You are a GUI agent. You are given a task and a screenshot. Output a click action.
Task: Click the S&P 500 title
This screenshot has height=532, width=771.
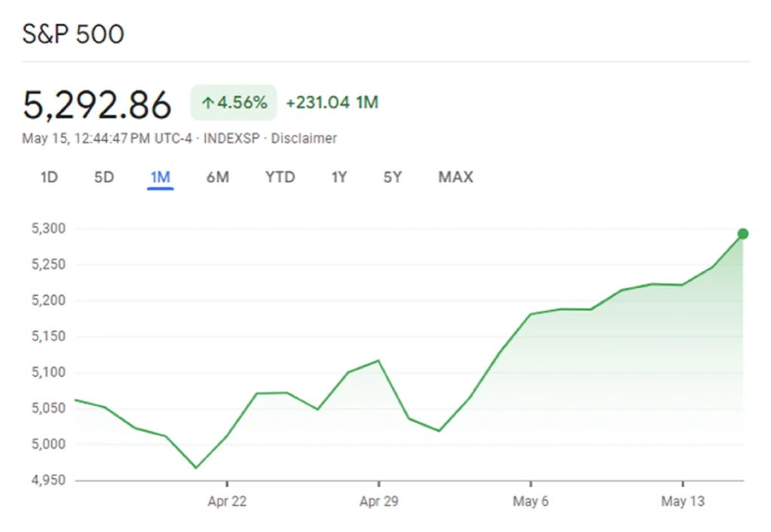click(x=73, y=35)
